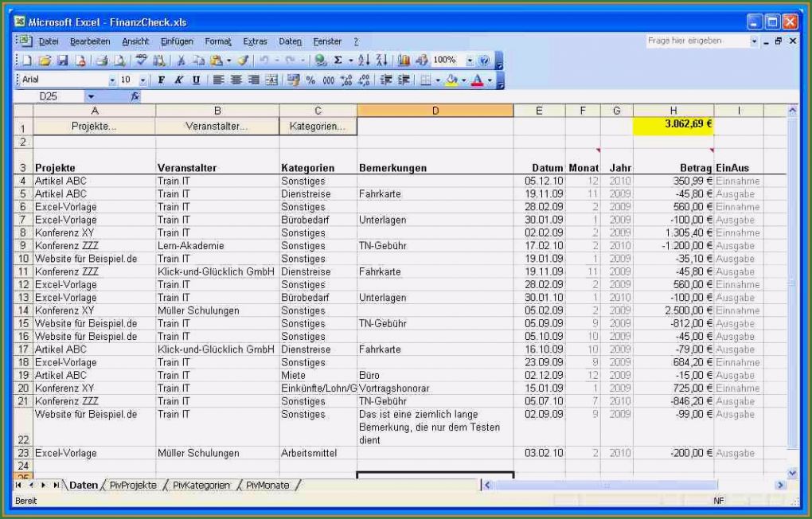Toggle underline formatting
This screenshot has height=519, width=812.
(196, 80)
